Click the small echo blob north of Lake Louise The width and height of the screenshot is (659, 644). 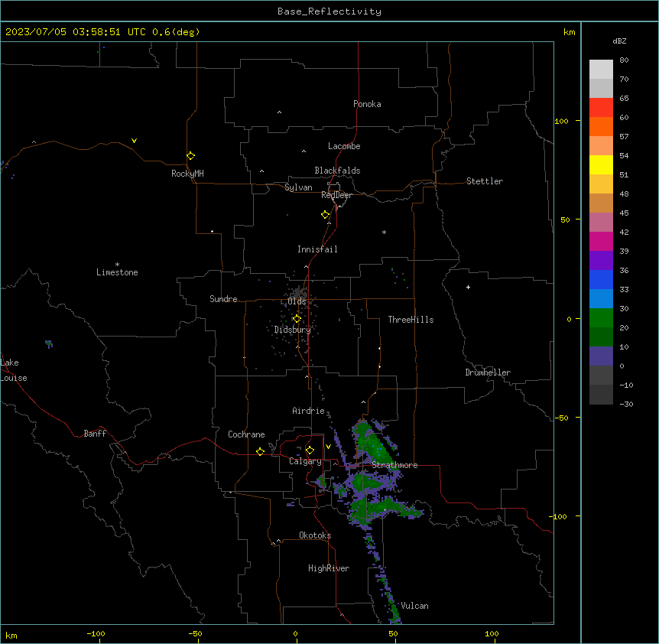point(49,344)
